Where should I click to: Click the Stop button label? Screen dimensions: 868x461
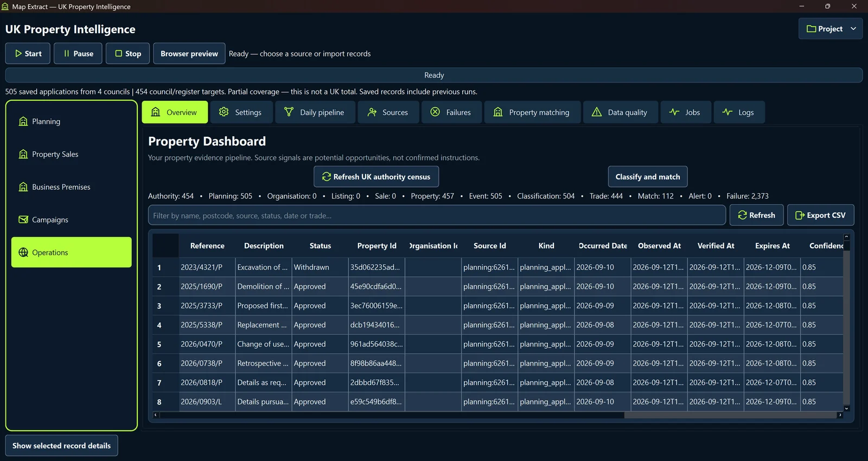click(133, 54)
